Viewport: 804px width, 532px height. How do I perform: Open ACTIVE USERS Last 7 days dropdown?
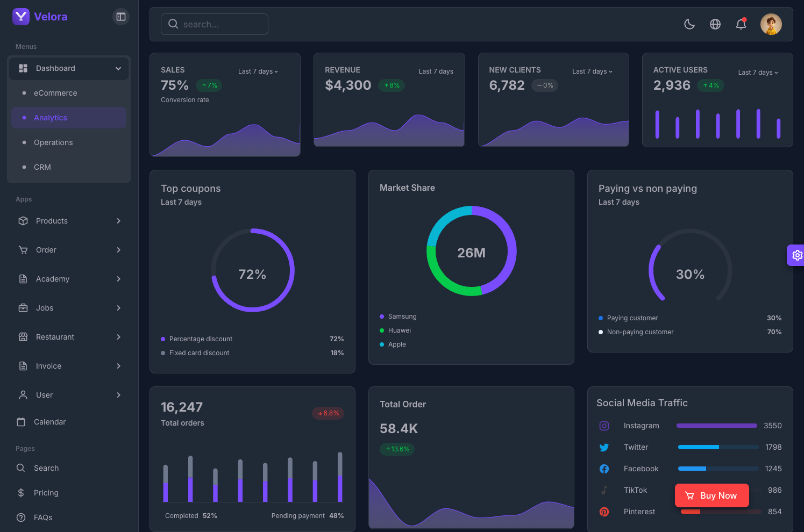click(x=758, y=73)
